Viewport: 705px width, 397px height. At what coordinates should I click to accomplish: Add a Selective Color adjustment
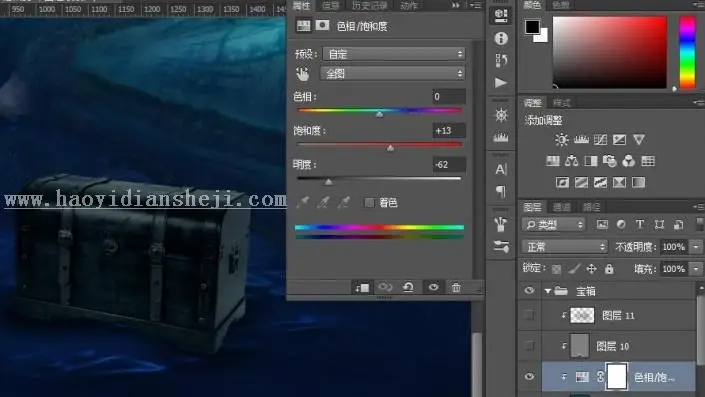[x=619, y=182]
